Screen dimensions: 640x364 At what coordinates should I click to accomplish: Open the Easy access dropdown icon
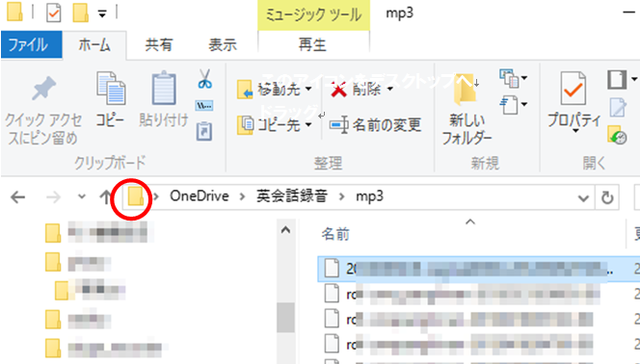(513, 105)
